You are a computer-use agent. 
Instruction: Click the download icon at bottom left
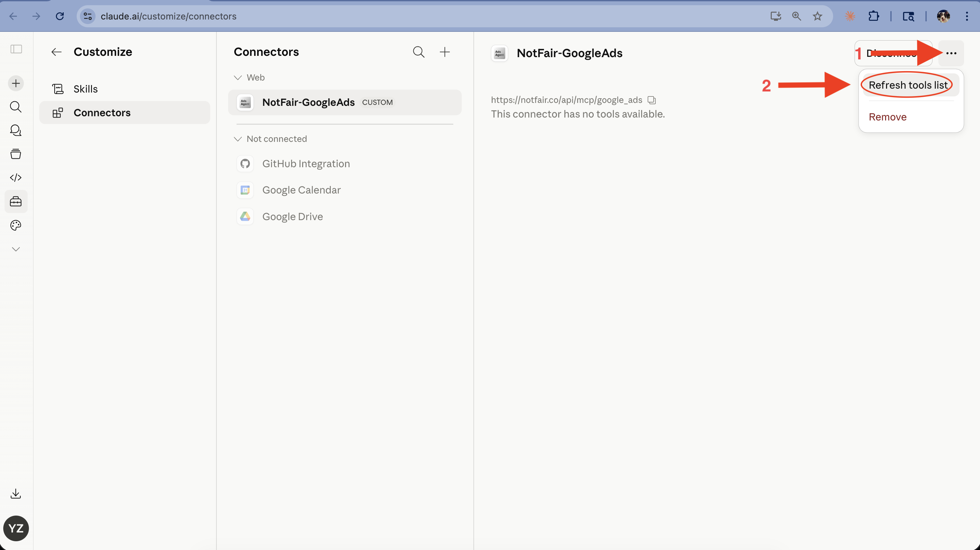tap(16, 494)
